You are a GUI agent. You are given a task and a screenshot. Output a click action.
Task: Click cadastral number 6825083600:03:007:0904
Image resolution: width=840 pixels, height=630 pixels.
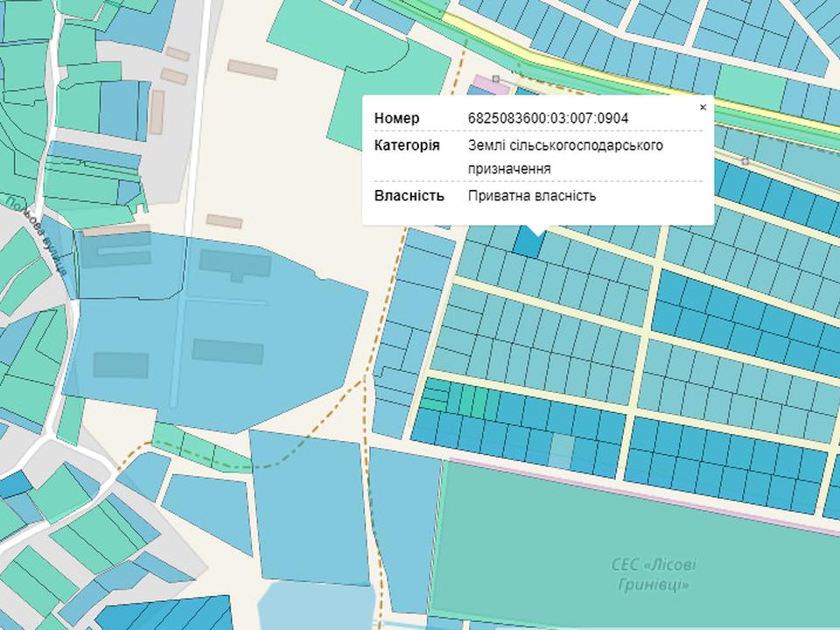tap(548, 118)
